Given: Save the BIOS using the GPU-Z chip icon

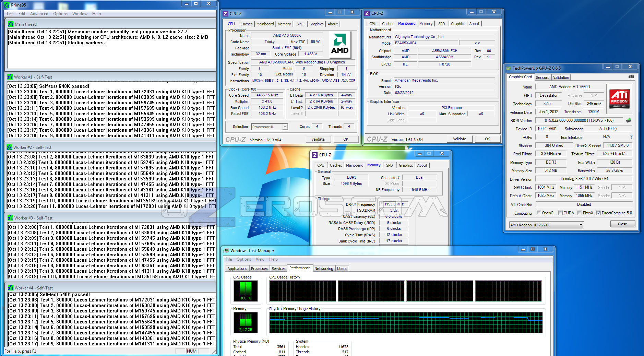Looking at the screenshot, I should point(629,120).
